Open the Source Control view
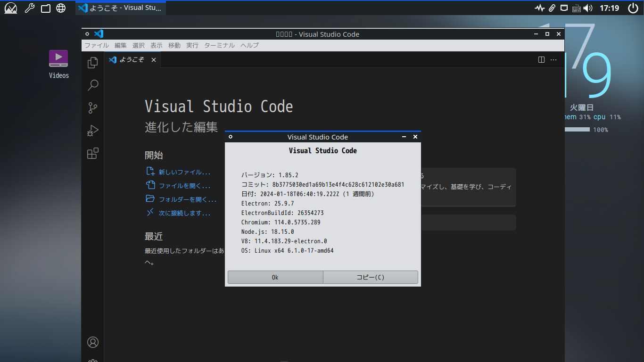 click(x=93, y=108)
